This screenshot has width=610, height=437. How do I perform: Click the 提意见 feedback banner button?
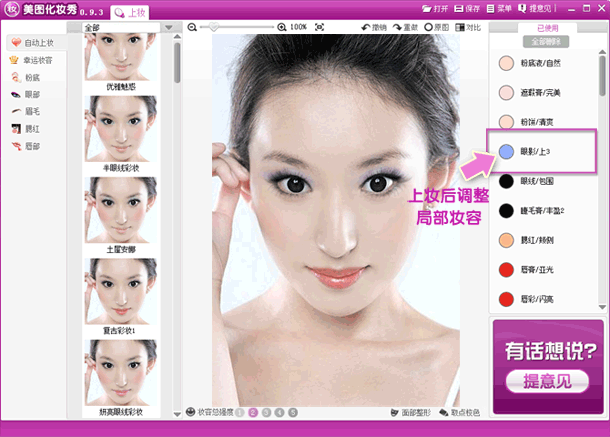tap(544, 381)
